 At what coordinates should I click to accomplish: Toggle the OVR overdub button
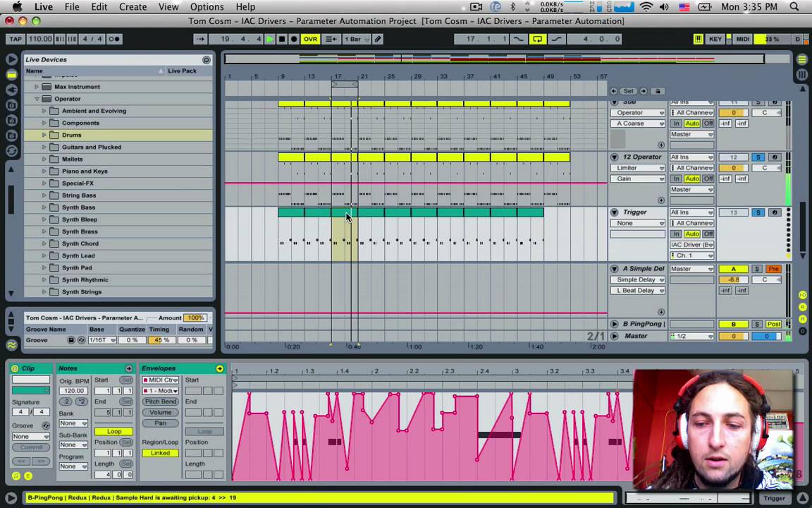310,39
